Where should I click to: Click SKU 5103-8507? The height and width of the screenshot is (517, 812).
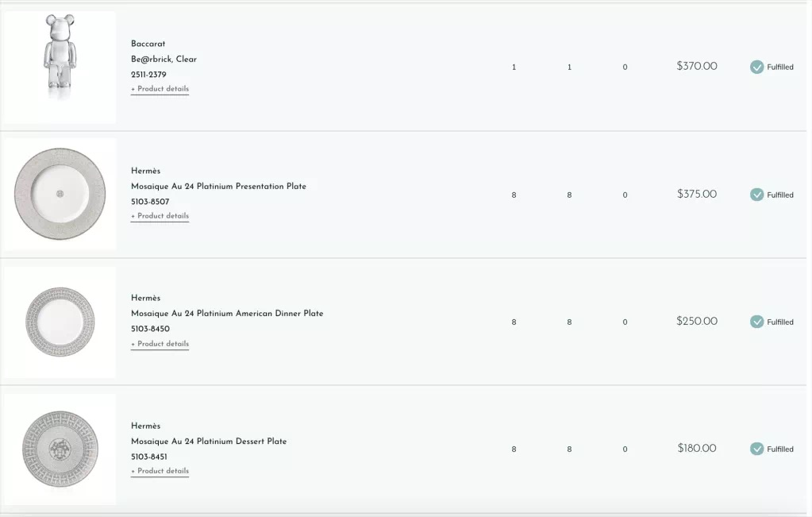click(150, 202)
